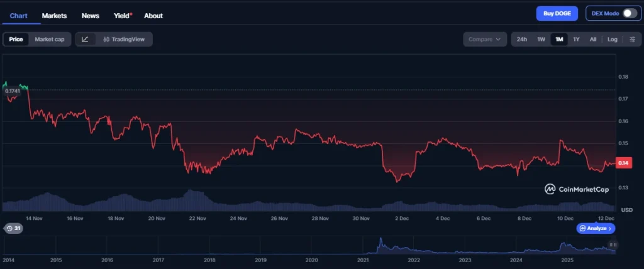The height and width of the screenshot is (269, 644).
Task: Open the Yield tab
Action: tap(123, 16)
